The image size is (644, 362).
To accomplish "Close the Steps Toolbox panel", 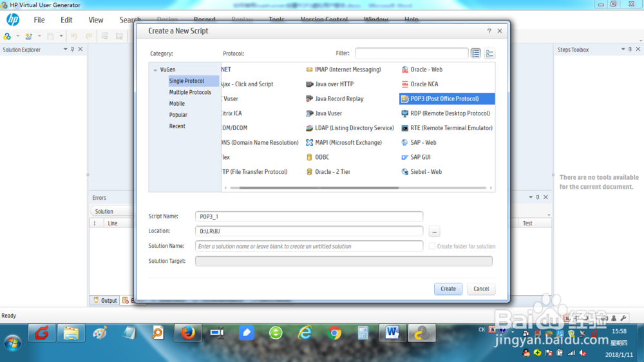I will (638, 50).
